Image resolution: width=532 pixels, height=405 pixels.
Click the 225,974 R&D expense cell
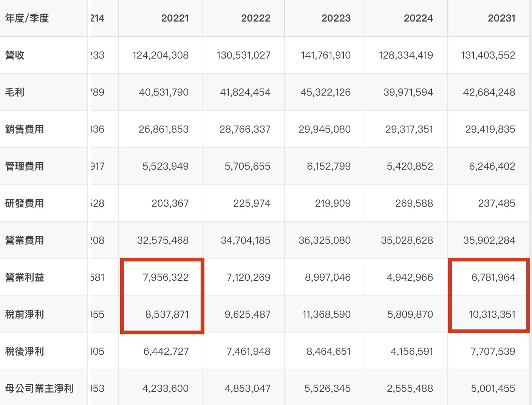pos(252,203)
